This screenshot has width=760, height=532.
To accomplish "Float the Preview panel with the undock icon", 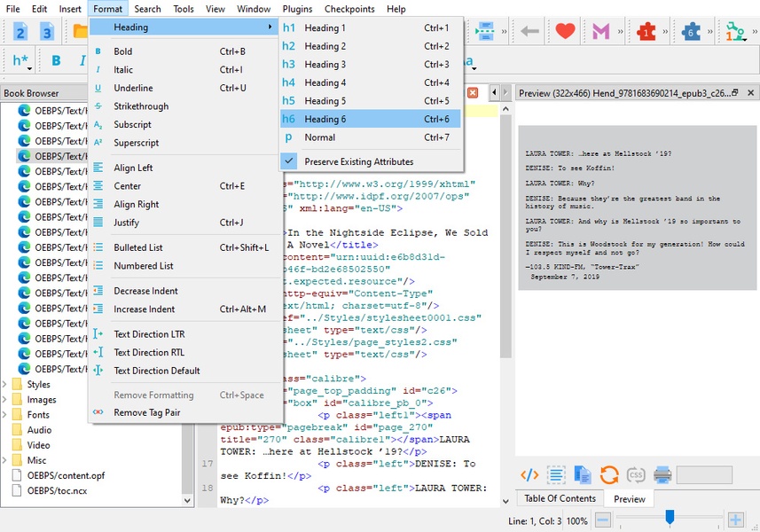I will [x=735, y=92].
